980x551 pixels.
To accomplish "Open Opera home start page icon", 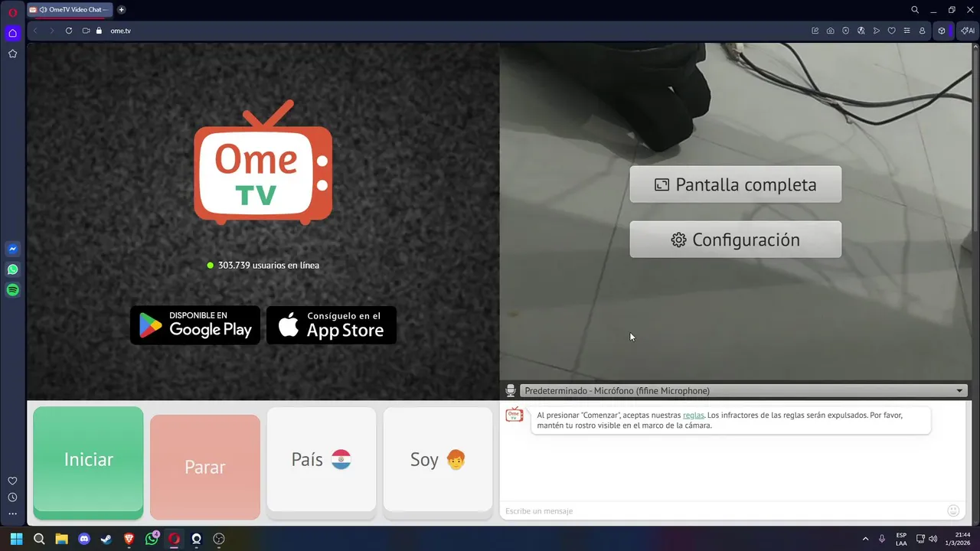I will pyautogui.click(x=12, y=33).
